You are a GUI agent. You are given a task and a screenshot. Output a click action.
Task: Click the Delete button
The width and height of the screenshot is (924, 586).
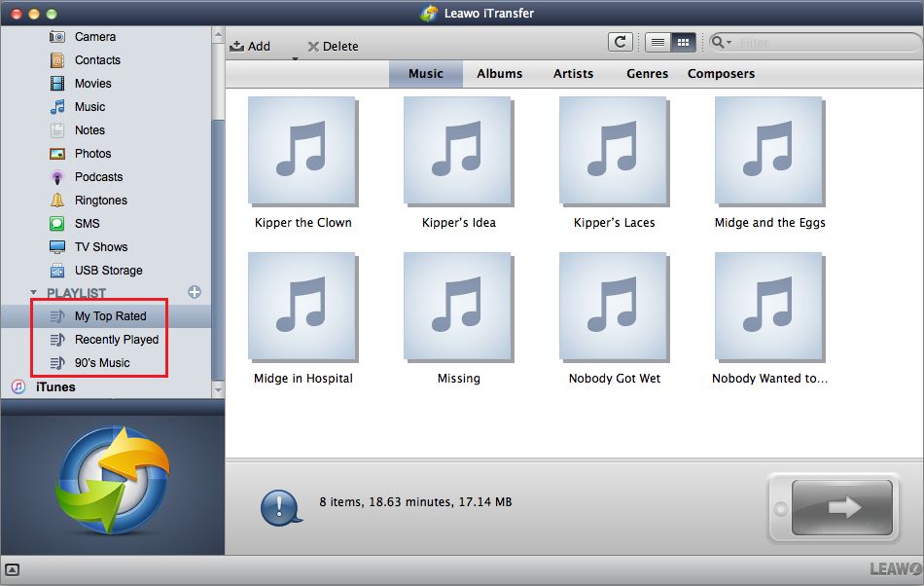333,46
